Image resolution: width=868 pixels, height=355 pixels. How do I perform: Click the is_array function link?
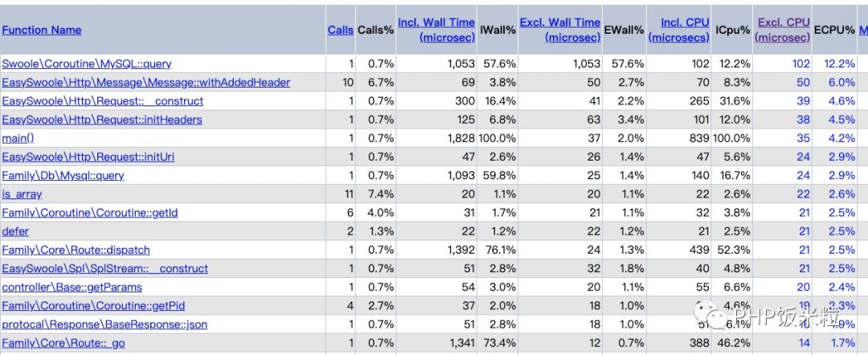[x=22, y=194]
